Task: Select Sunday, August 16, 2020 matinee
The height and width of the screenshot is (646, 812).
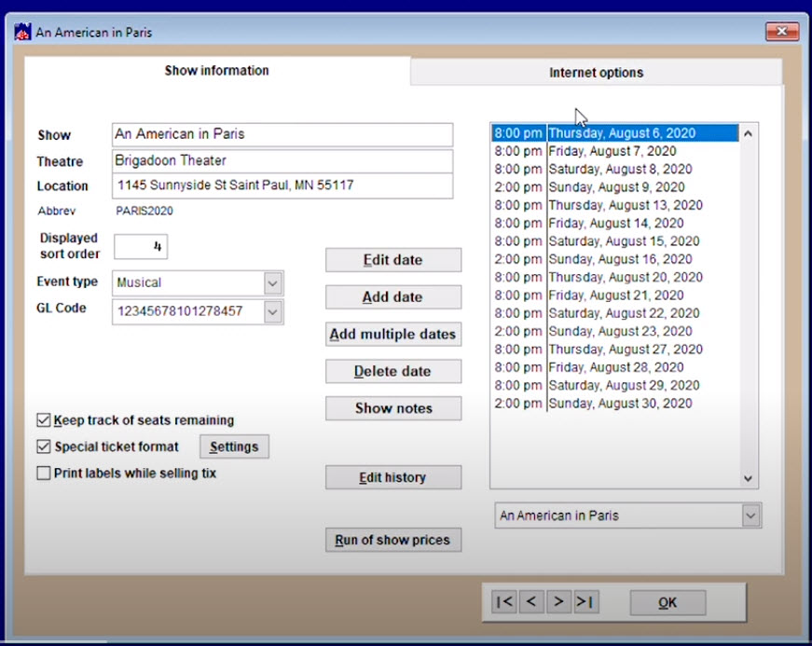Action: pos(614,259)
